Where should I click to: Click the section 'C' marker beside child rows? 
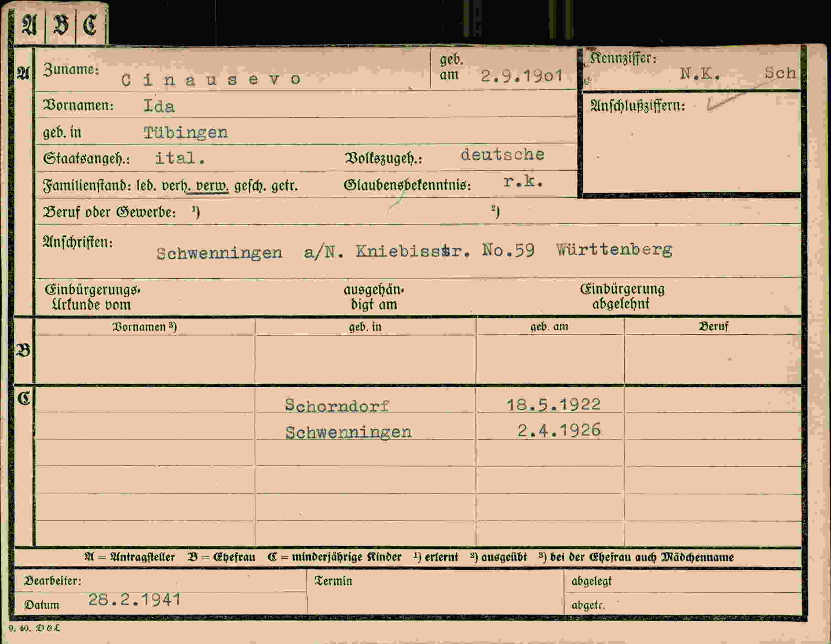(x=24, y=399)
